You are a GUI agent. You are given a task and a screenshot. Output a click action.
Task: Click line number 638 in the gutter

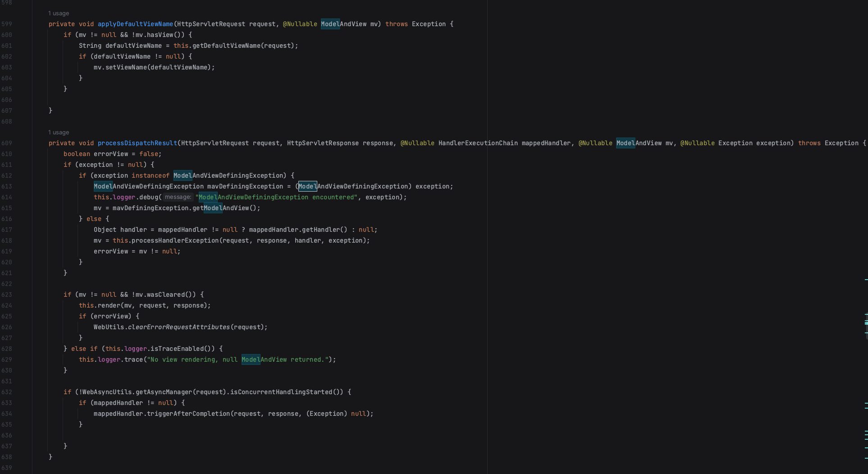point(7,457)
